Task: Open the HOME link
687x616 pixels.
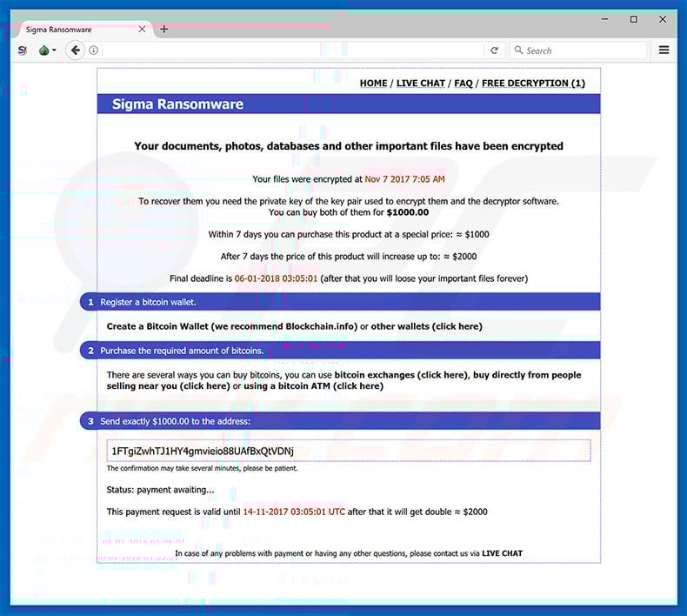Action: (373, 84)
